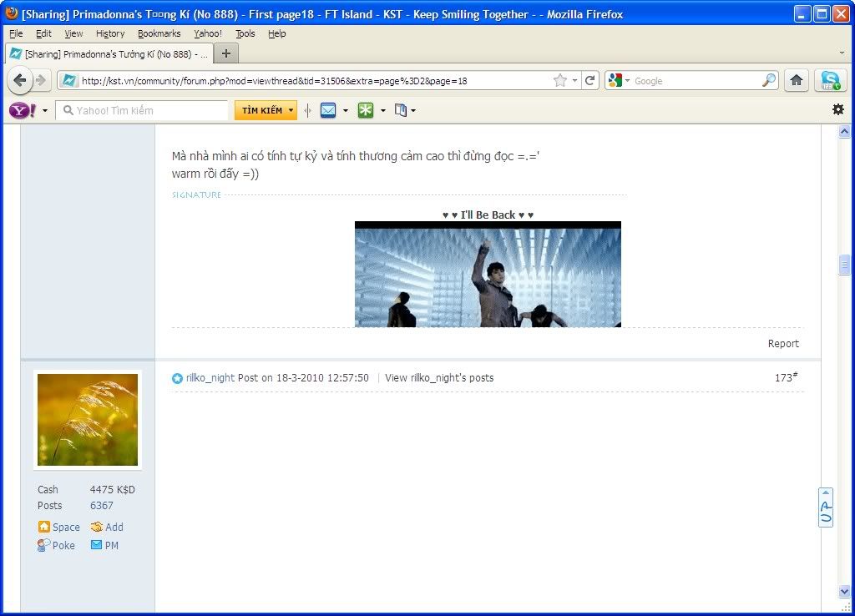Click the Cash value 4475 K$D

pos(113,489)
